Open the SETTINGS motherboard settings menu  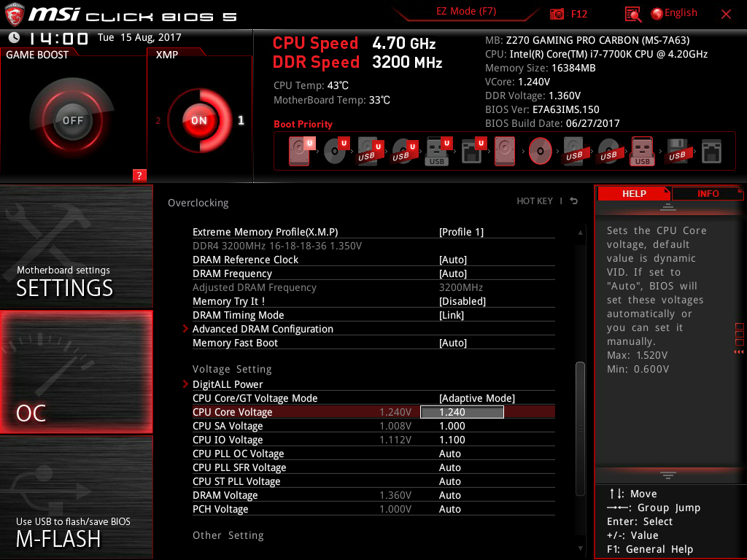tap(76, 246)
